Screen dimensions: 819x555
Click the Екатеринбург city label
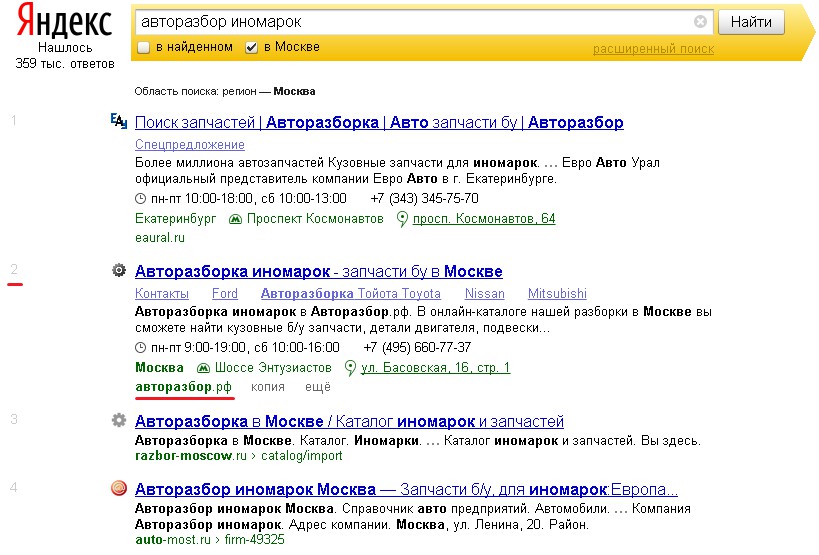click(x=176, y=219)
